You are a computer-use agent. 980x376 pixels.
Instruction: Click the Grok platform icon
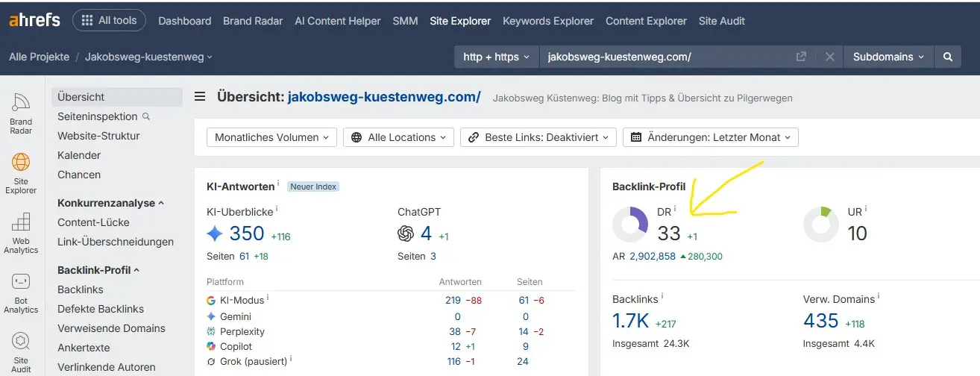click(211, 361)
